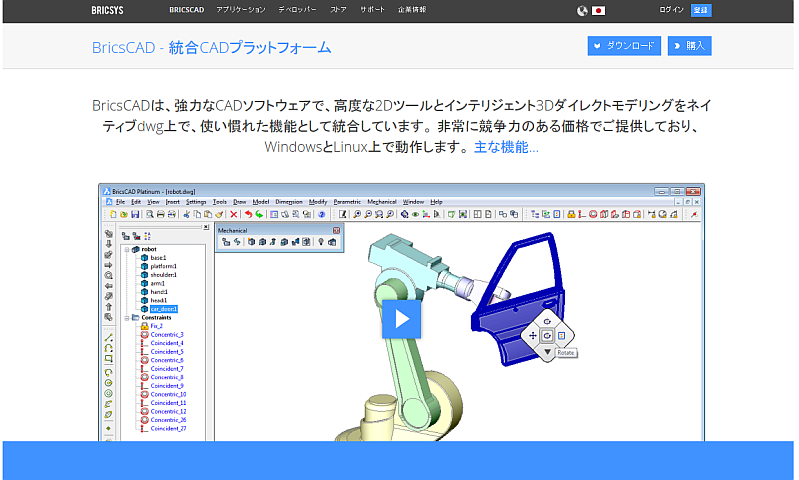Viewport: 799px width, 480px height.
Task: Click the 登録 register button
Action: 701,10
